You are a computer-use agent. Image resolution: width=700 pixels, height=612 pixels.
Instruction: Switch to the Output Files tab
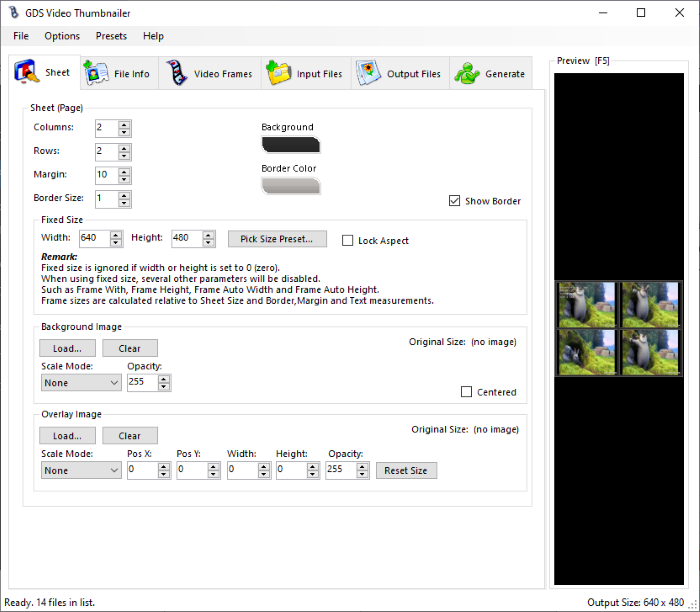[400, 73]
